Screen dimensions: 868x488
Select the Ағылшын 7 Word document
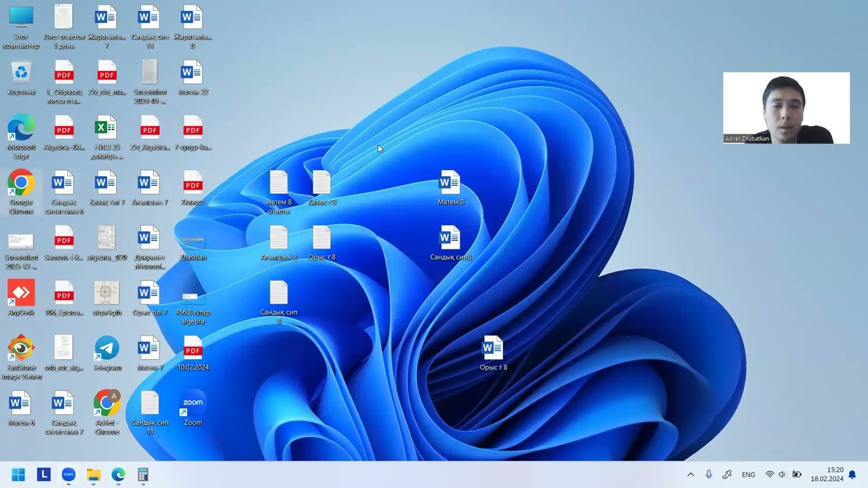point(150,188)
